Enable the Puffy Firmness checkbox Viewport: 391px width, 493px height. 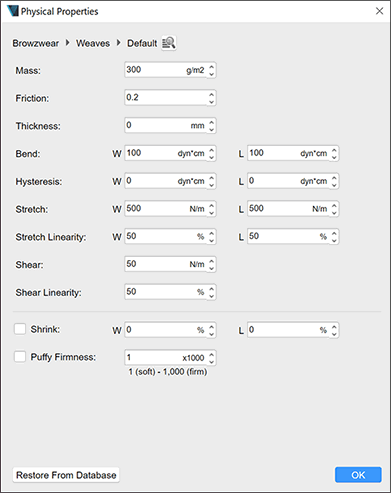[20, 357]
